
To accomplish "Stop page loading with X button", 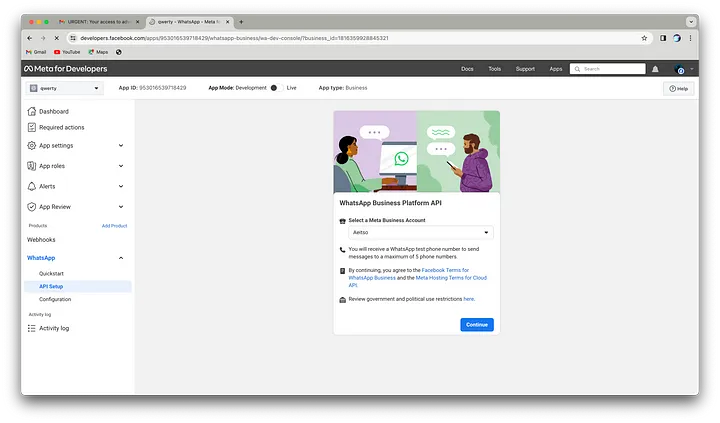I will 56,38.
